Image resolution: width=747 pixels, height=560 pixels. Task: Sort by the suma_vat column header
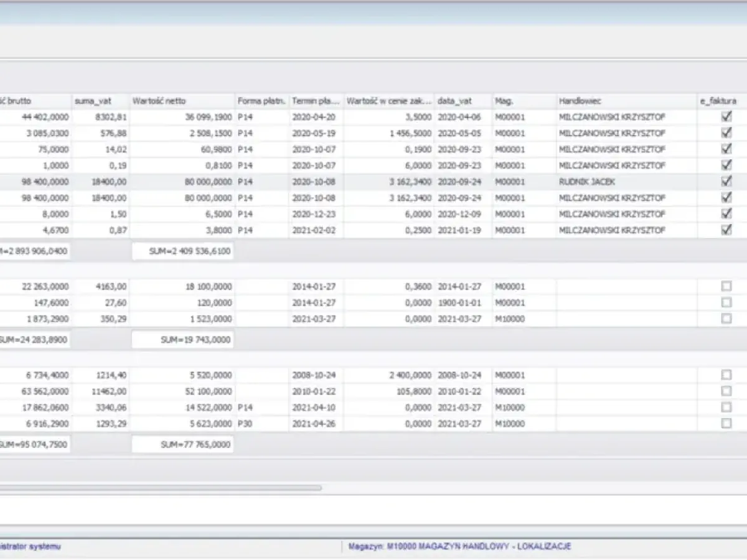coord(100,101)
